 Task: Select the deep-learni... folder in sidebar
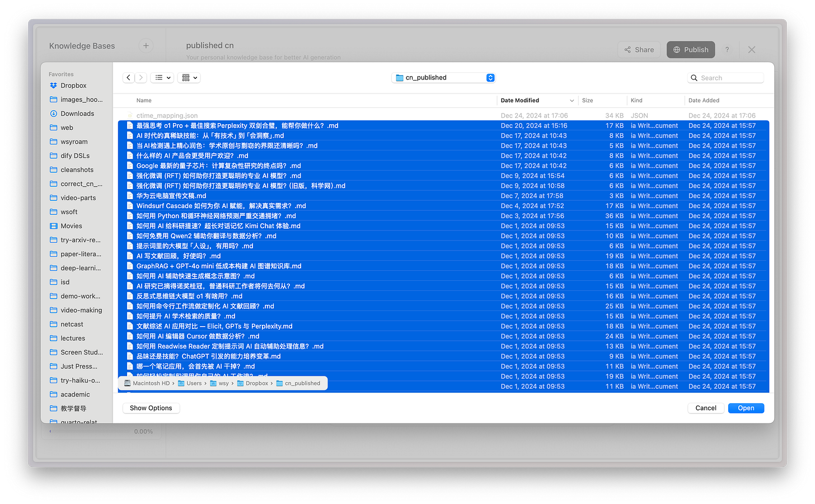pyautogui.click(x=76, y=268)
